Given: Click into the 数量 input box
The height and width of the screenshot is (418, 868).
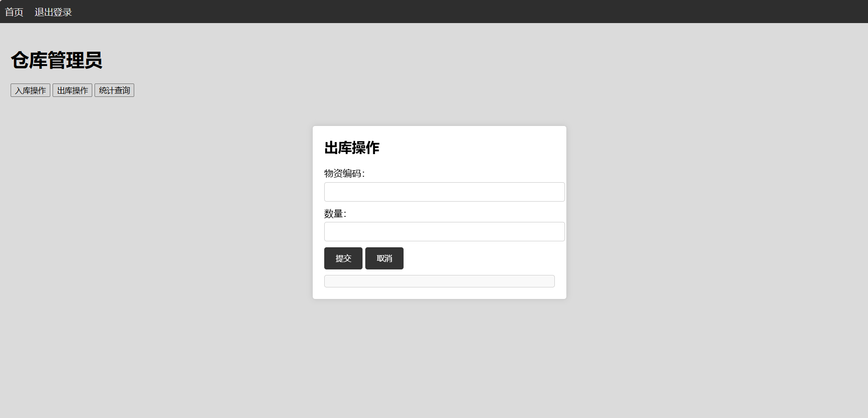Looking at the screenshot, I should point(444,232).
